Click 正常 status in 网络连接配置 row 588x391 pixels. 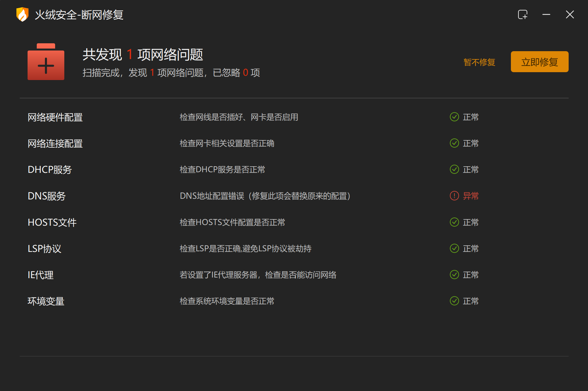click(x=471, y=143)
